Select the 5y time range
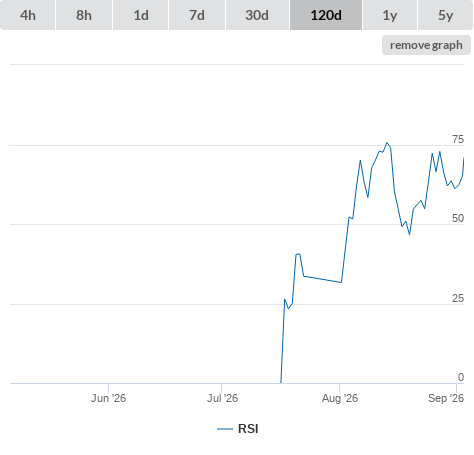The height and width of the screenshot is (455, 474). coord(445,15)
